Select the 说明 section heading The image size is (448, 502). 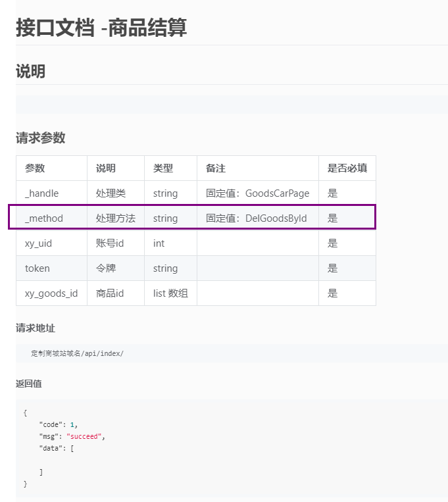(x=30, y=71)
